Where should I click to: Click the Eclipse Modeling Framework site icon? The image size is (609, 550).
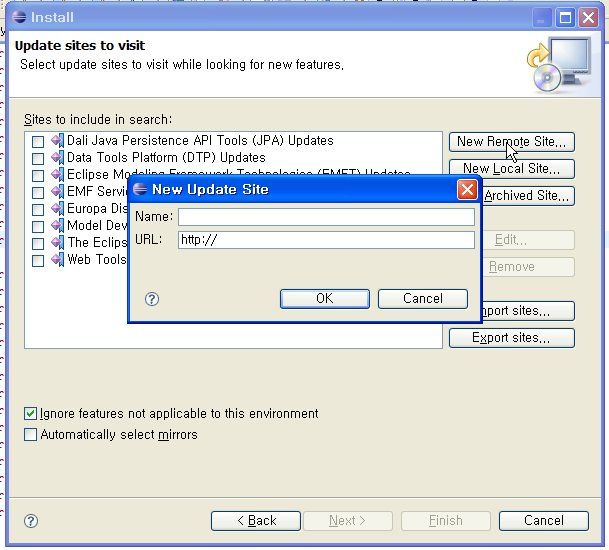pyautogui.click(x=57, y=175)
